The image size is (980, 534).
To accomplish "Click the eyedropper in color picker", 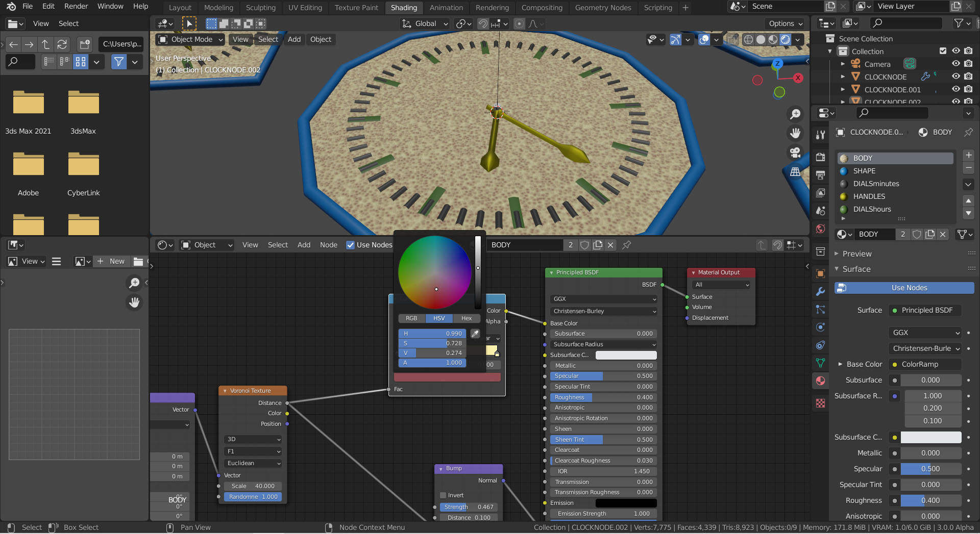I will [475, 334].
